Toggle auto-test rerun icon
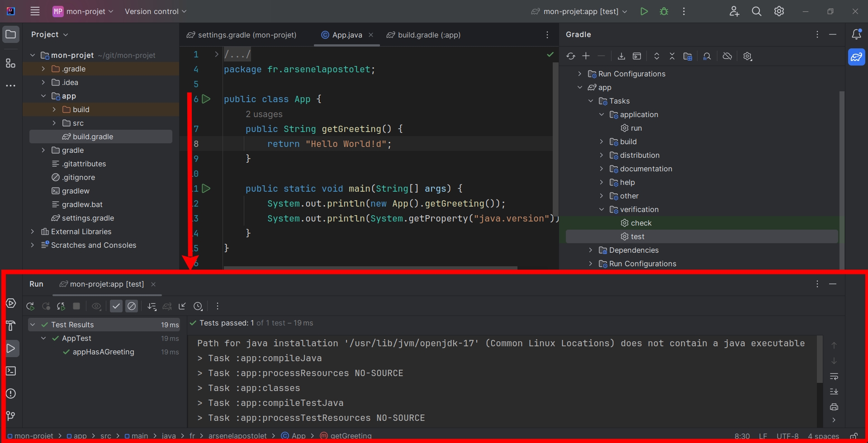This screenshot has width=868, height=443. click(x=61, y=306)
